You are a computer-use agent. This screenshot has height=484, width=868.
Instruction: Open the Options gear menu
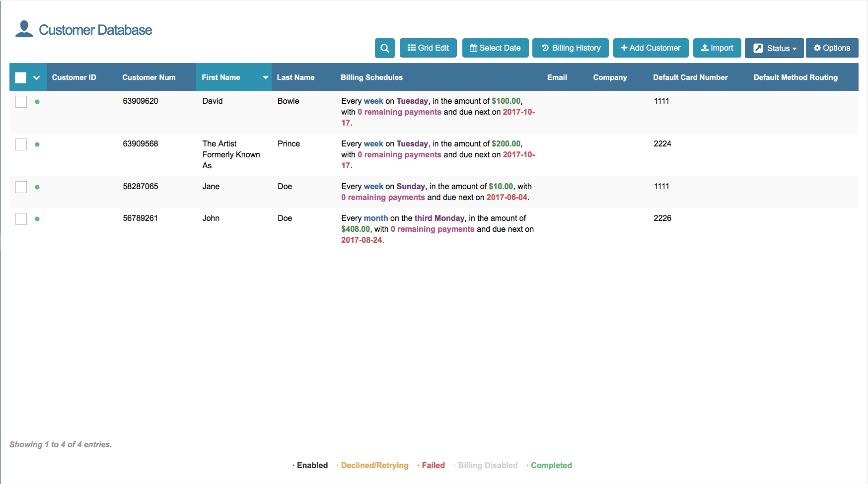pyautogui.click(x=832, y=48)
